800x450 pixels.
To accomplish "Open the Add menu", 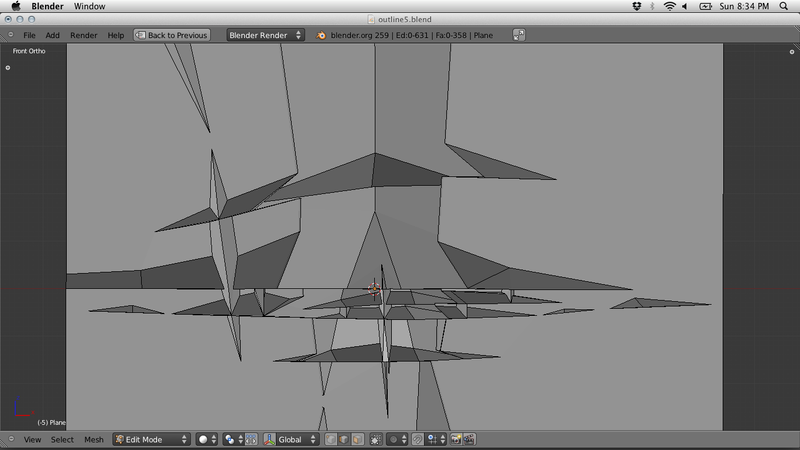I will [52, 35].
